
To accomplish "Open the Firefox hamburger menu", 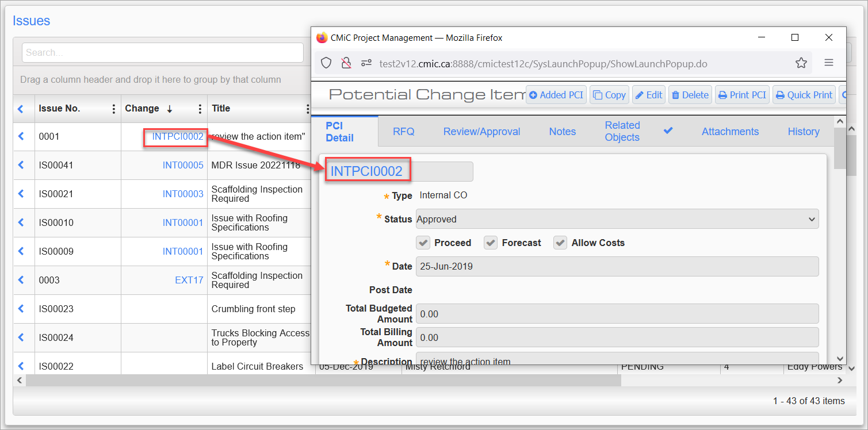I will tap(829, 63).
